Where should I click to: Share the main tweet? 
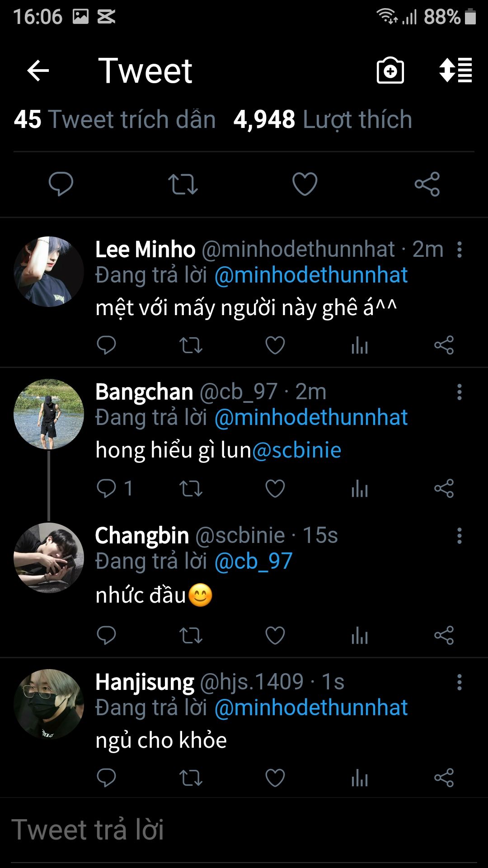point(427,184)
